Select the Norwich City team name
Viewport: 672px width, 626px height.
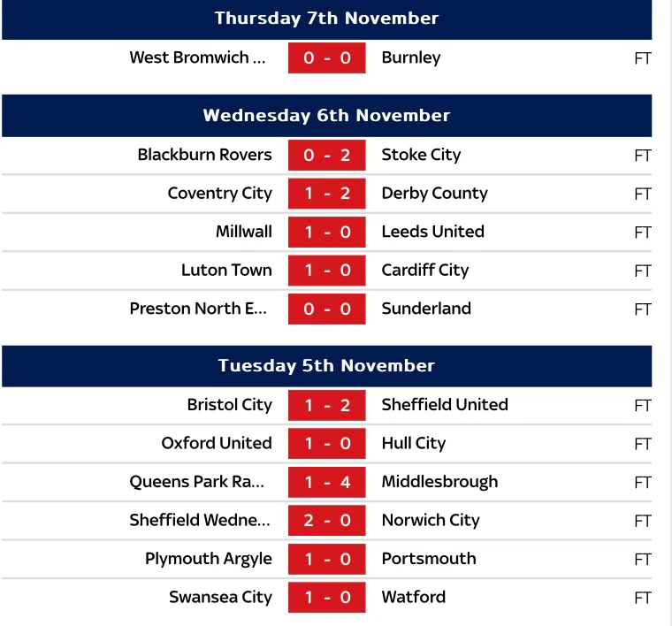click(431, 520)
